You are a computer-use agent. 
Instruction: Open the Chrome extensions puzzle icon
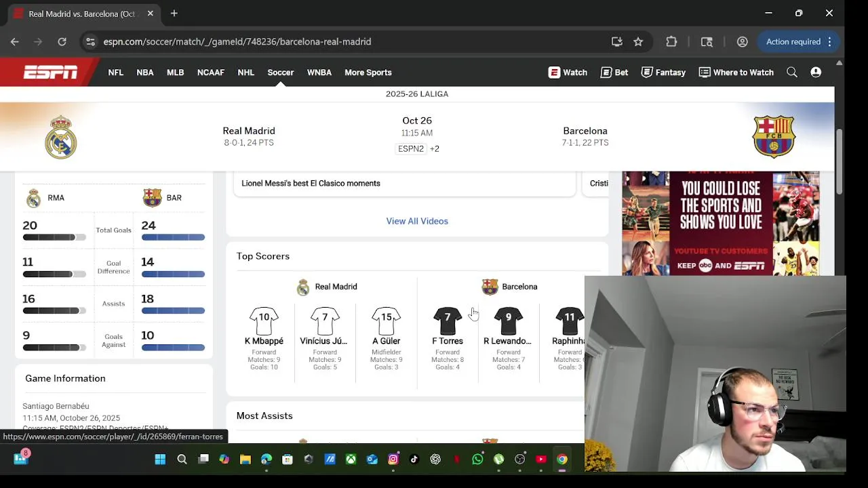point(671,41)
